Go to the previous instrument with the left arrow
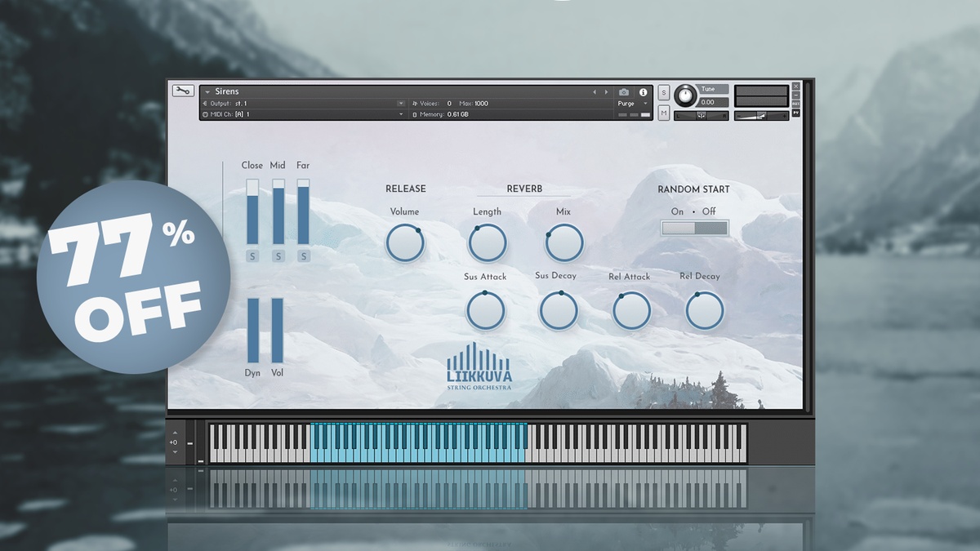The height and width of the screenshot is (551, 980). click(x=595, y=92)
